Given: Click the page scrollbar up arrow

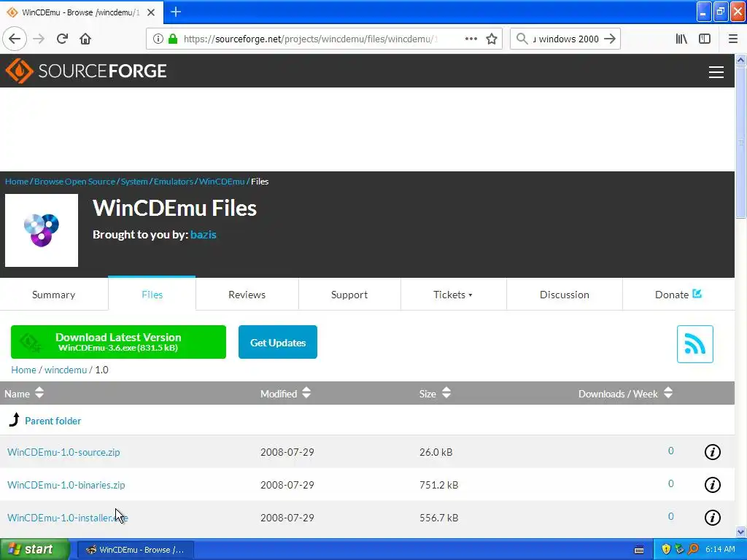Looking at the screenshot, I should (741, 60).
